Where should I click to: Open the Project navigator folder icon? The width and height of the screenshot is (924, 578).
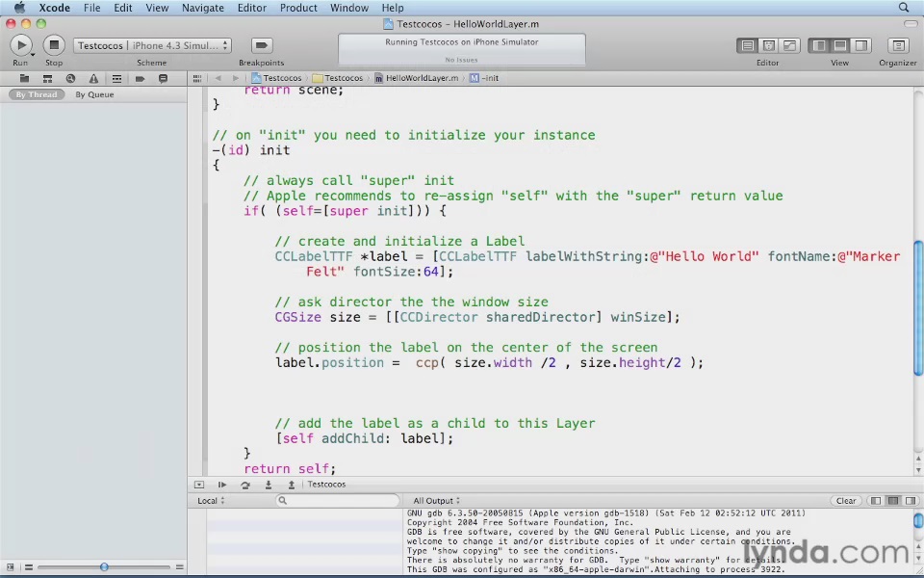click(x=24, y=78)
